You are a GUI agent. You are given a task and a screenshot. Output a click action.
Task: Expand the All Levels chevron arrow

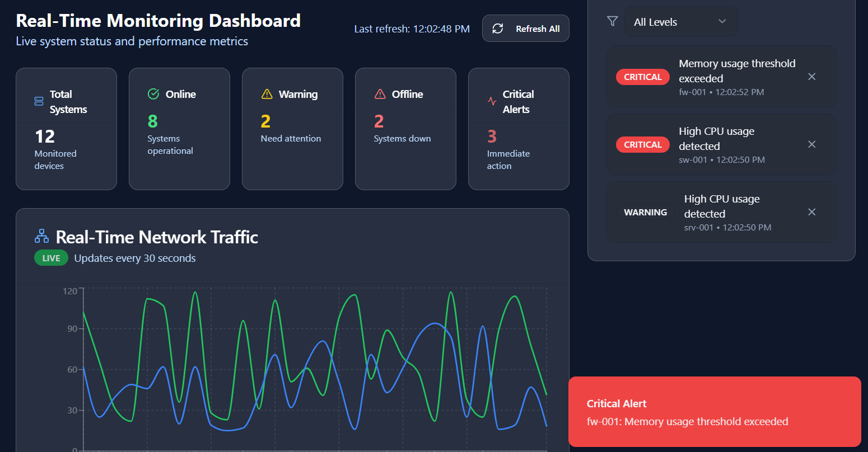722,21
